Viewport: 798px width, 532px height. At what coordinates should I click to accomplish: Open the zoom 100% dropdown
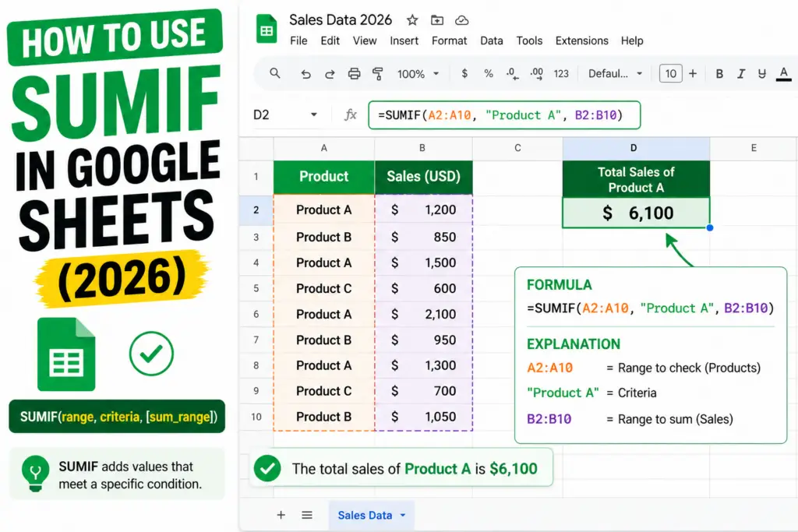tap(418, 74)
